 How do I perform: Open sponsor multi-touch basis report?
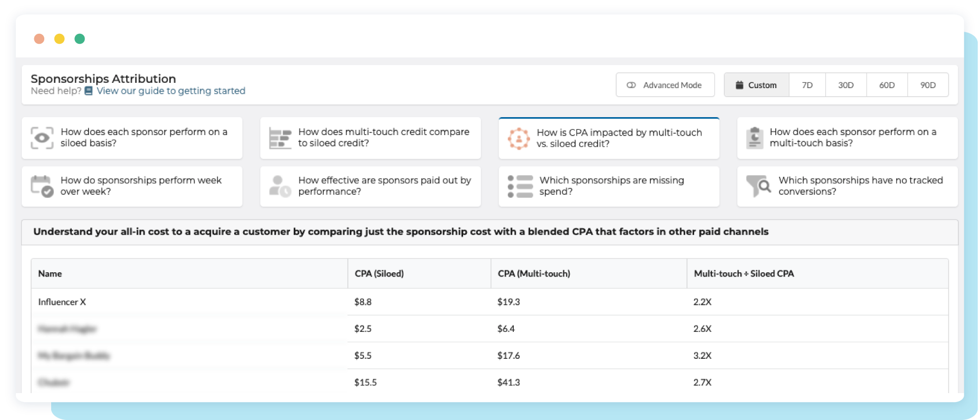(x=847, y=138)
